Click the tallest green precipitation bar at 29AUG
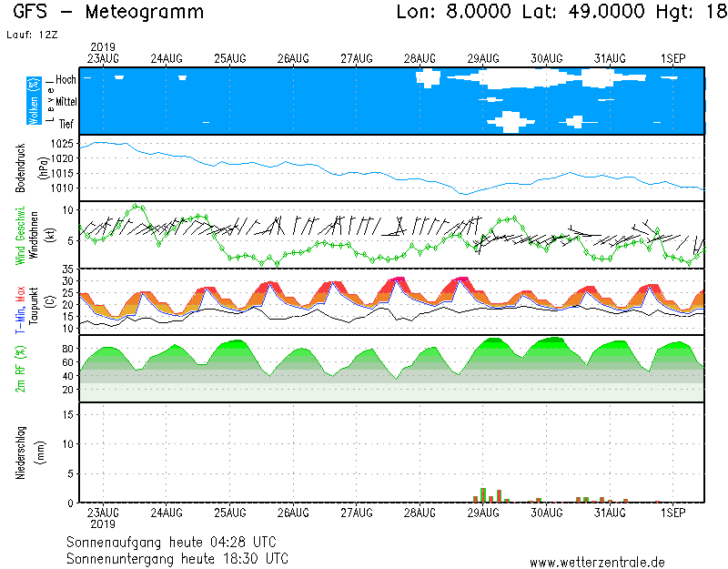The height and width of the screenshot is (569, 728). [x=483, y=495]
